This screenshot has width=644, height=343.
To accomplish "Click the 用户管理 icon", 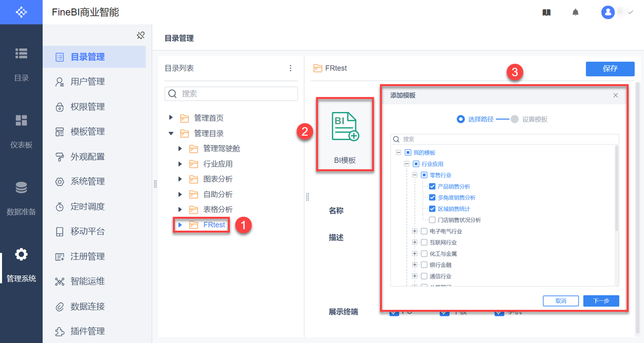I will 59,82.
